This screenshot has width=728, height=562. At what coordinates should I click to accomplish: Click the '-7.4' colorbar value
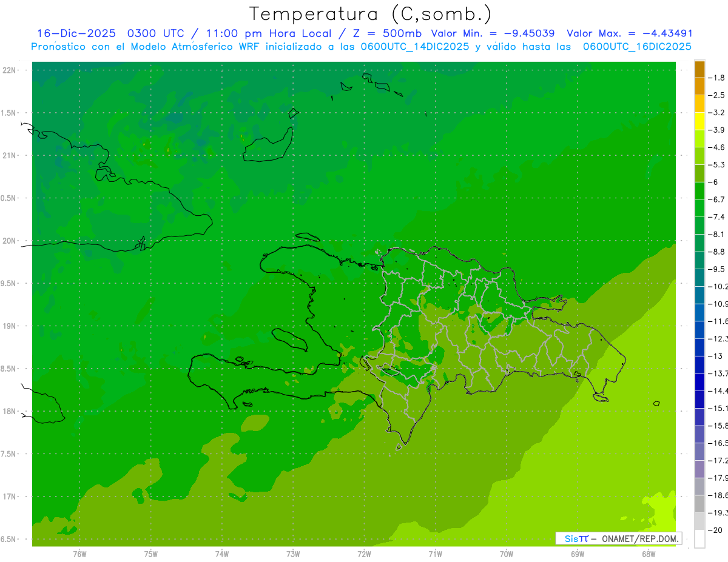point(717,217)
